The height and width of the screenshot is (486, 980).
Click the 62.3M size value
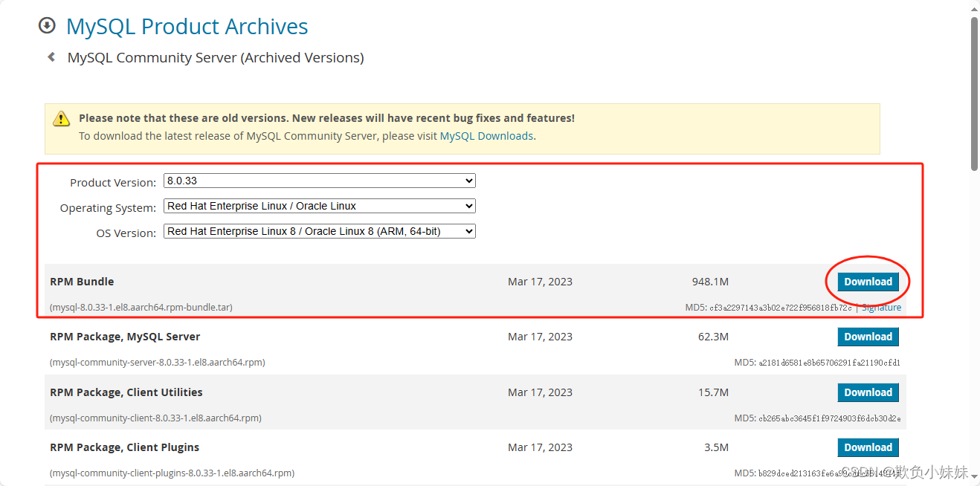[x=713, y=337]
